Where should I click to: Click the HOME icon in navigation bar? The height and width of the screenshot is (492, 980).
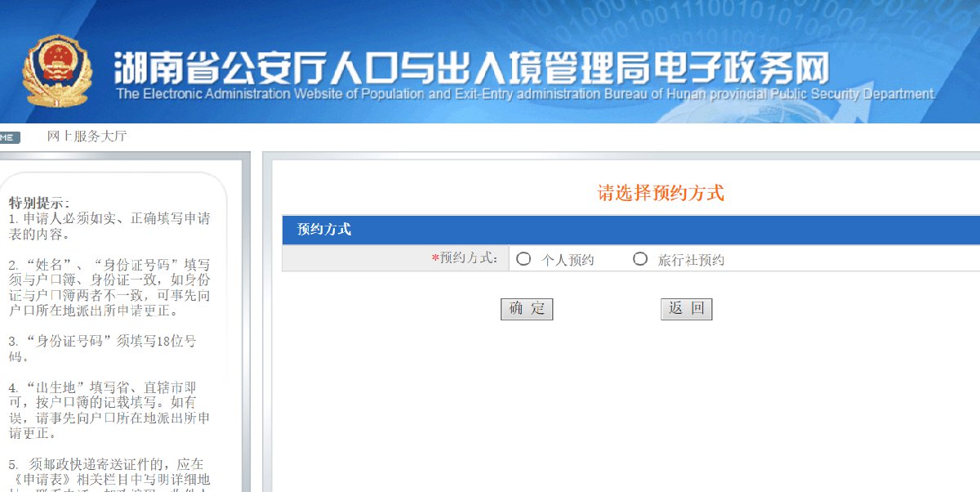coord(10,137)
